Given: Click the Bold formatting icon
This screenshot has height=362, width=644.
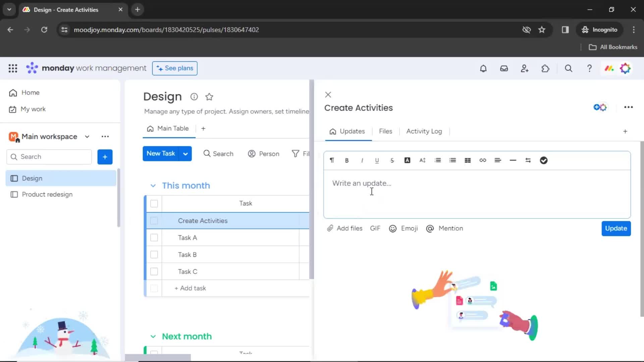Looking at the screenshot, I should click(347, 160).
